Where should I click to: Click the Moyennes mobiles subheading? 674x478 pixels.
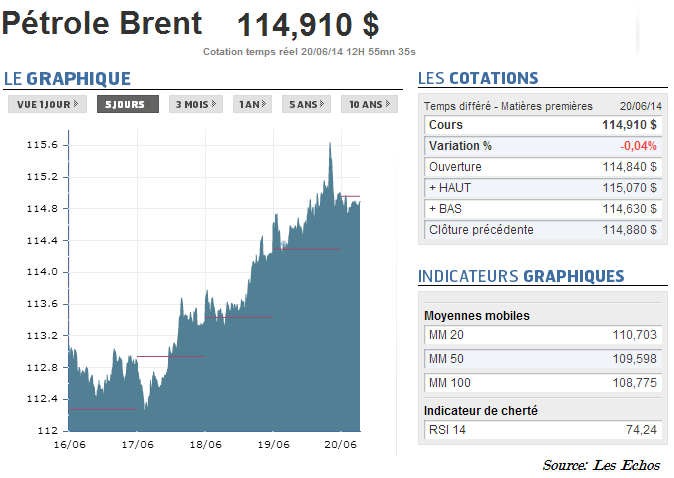click(x=477, y=316)
